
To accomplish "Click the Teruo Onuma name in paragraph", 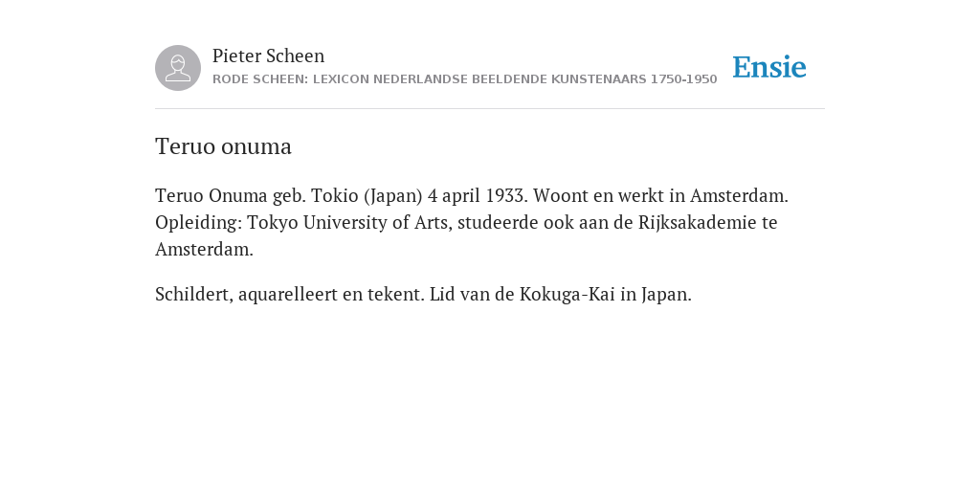I will click(x=212, y=195).
